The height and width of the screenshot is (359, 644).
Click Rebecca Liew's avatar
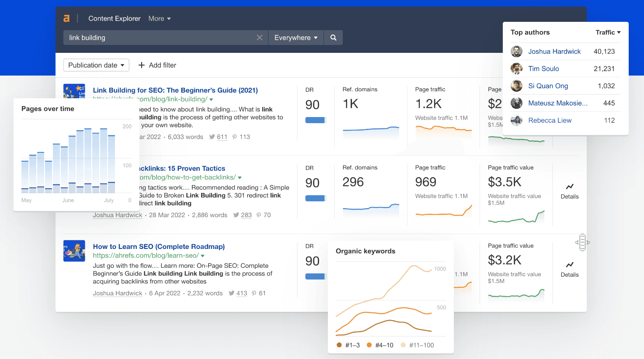pyautogui.click(x=517, y=120)
